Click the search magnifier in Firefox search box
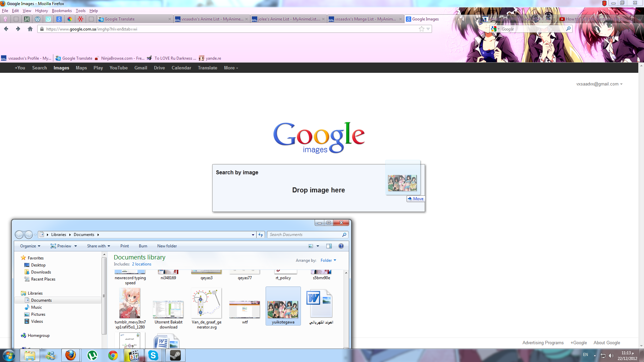This screenshot has height=362, width=644. 569,29
